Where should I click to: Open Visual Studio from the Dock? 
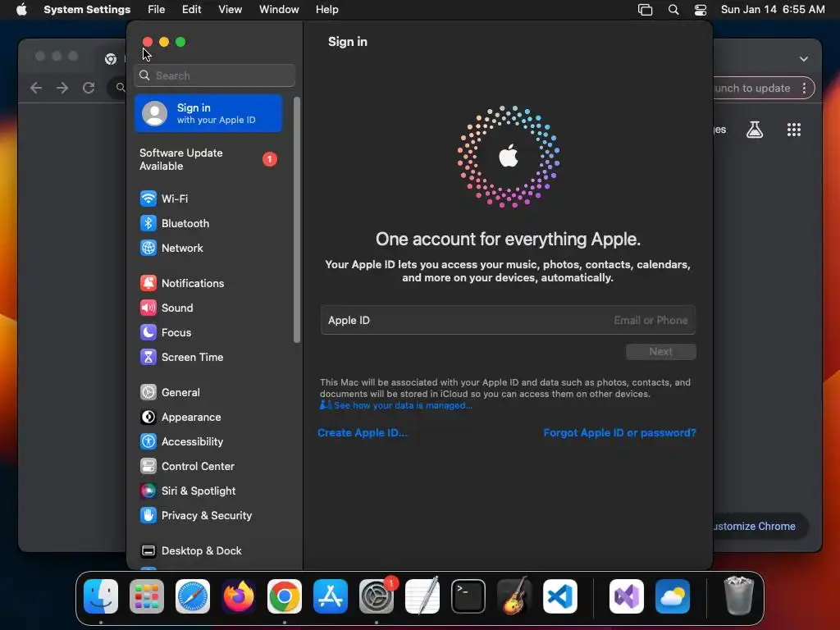(627, 596)
